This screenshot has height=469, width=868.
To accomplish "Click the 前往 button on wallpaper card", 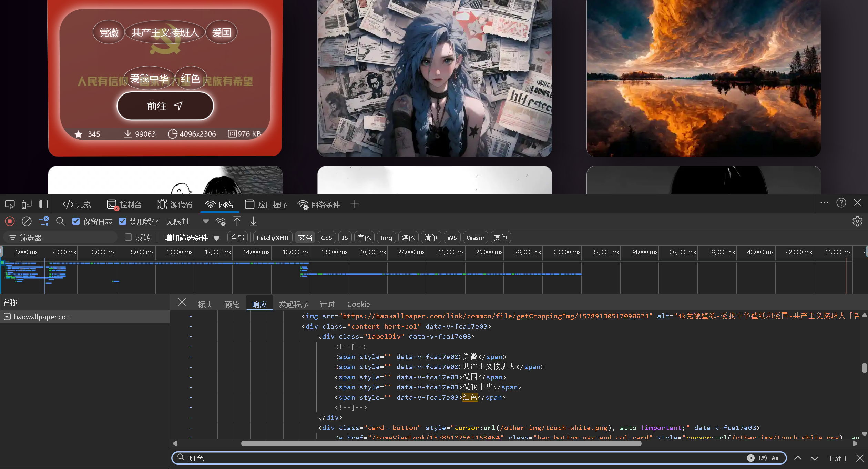I will [165, 106].
